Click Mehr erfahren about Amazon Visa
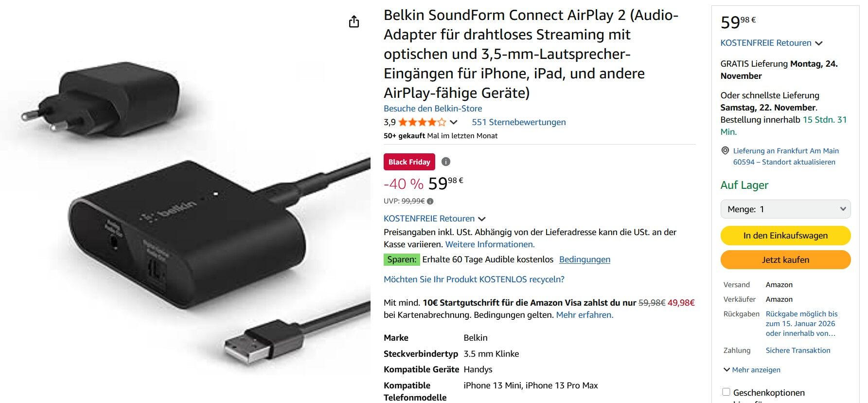The width and height of the screenshot is (868, 403). click(585, 315)
